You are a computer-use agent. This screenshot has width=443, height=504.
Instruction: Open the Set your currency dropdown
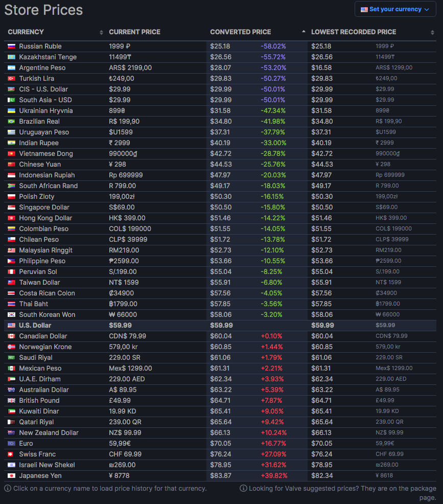point(395,9)
